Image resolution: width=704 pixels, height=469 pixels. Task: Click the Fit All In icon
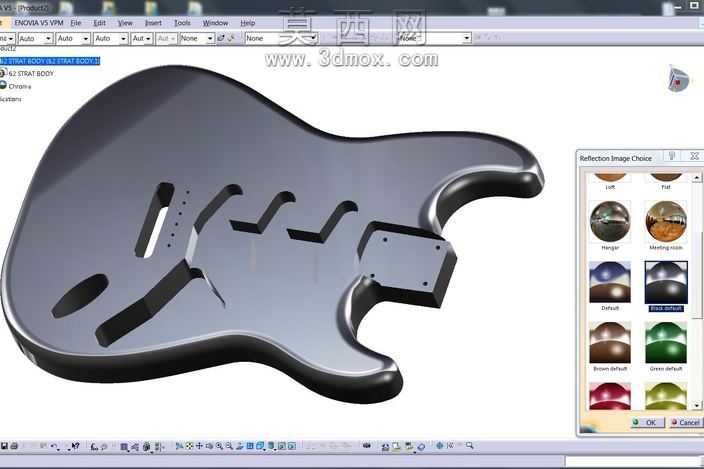pos(189,446)
